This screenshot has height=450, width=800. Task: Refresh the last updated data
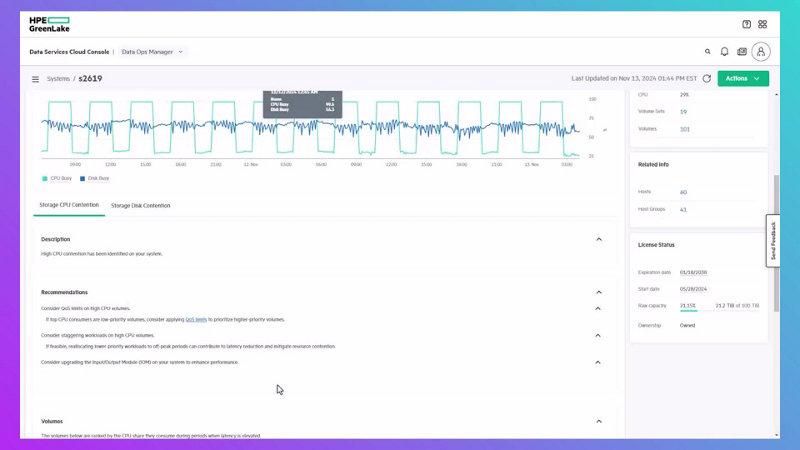[x=707, y=79]
